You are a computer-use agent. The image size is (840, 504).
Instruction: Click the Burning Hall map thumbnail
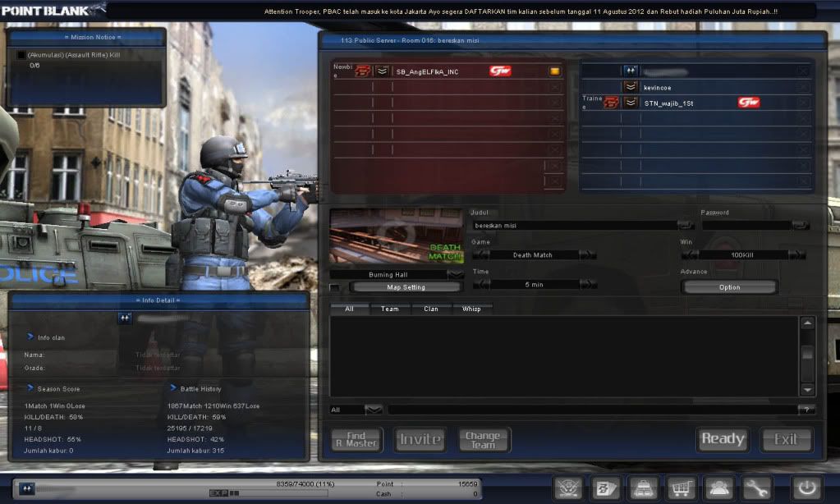tap(397, 236)
